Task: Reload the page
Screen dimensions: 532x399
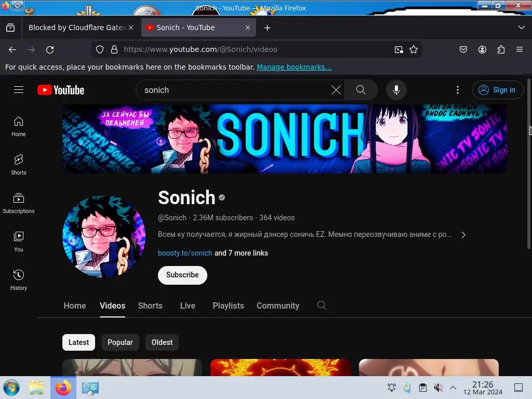Action: coord(50,49)
